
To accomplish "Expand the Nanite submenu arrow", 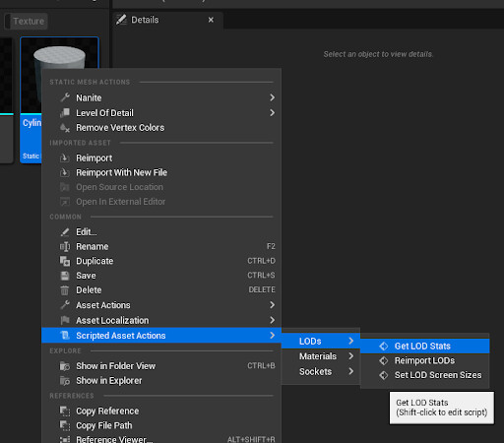I will 272,97.
